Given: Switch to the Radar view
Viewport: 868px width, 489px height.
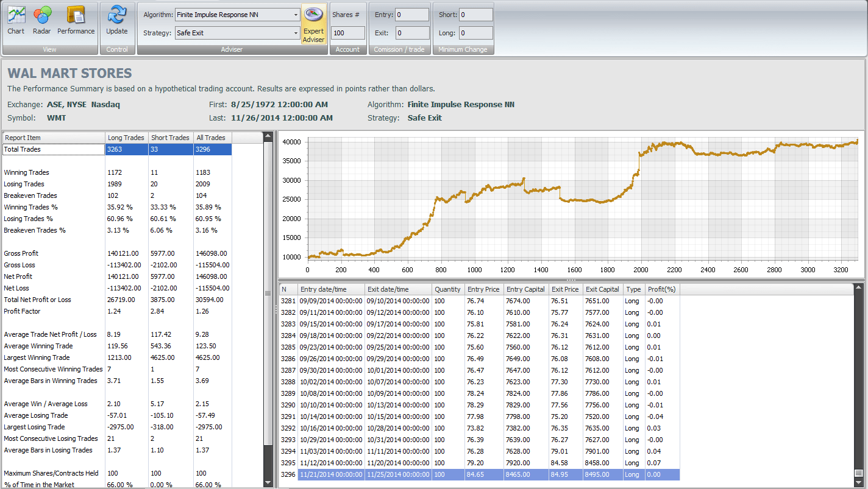Looking at the screenshot, I should (41, 21).
